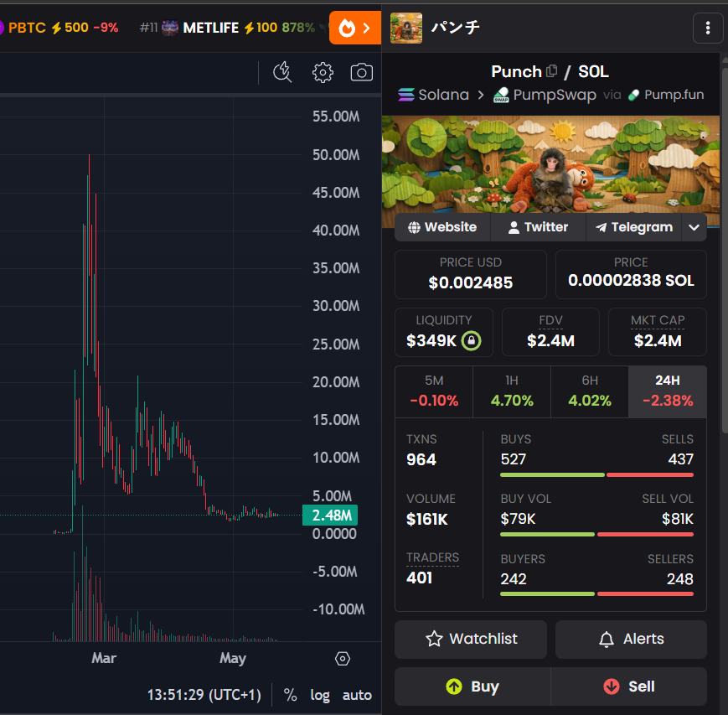Click the Solana chain logo
This screenshot has height=715, width=728.
point(406,95)
